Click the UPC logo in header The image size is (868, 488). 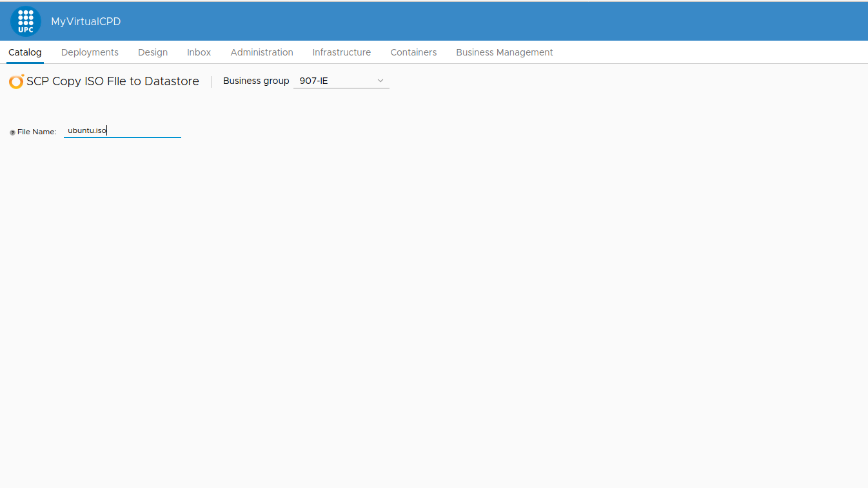click(x=26, y=21)
